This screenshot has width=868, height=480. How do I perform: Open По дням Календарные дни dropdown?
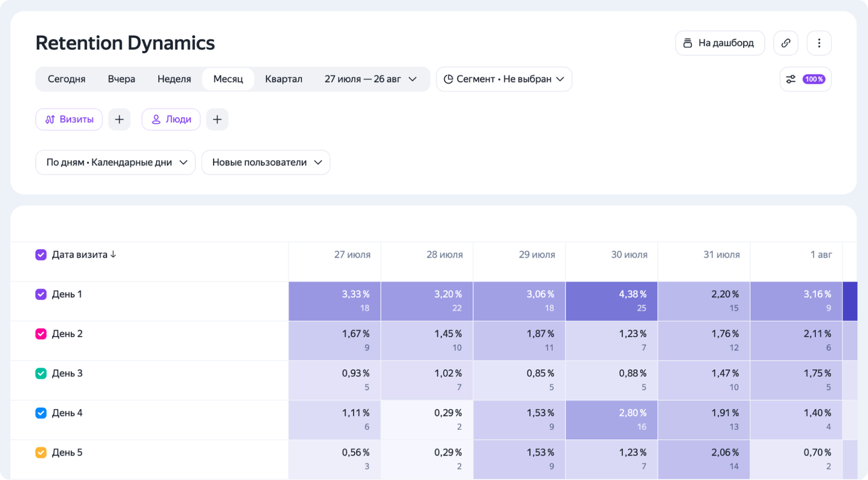tap(116, 162)
